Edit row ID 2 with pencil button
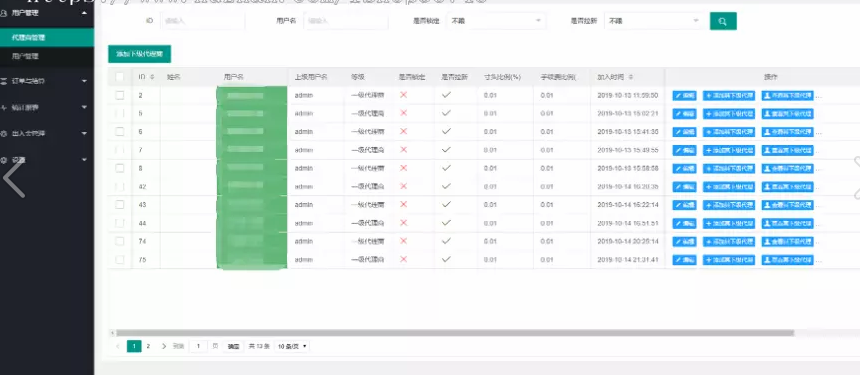The height and width of the screenshot is (375, 860). (x=684, y=95)
